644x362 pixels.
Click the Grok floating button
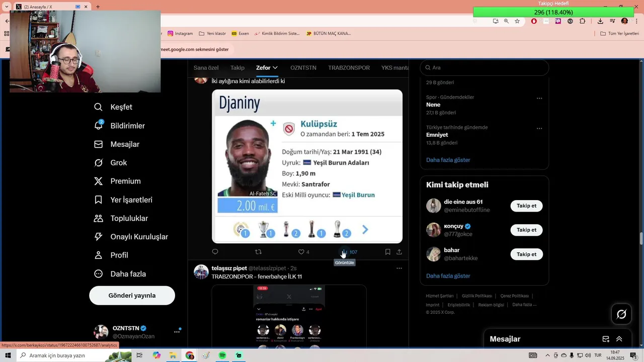621,314
